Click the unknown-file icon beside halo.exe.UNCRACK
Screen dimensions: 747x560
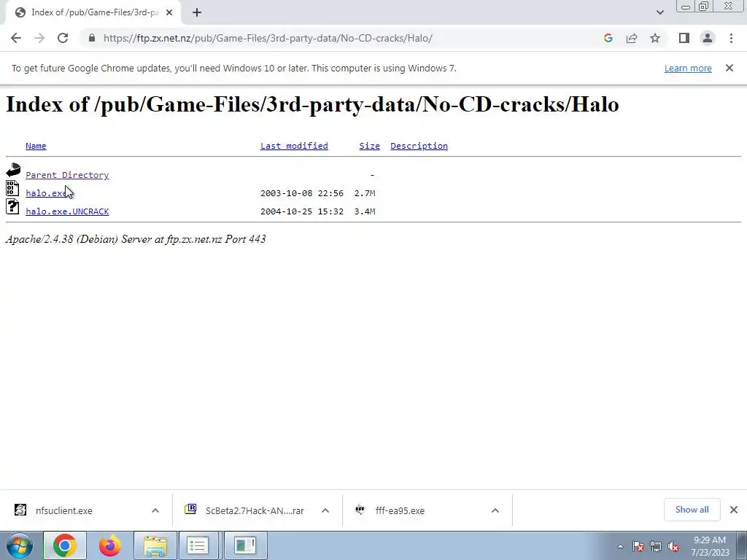pos(12,206)
